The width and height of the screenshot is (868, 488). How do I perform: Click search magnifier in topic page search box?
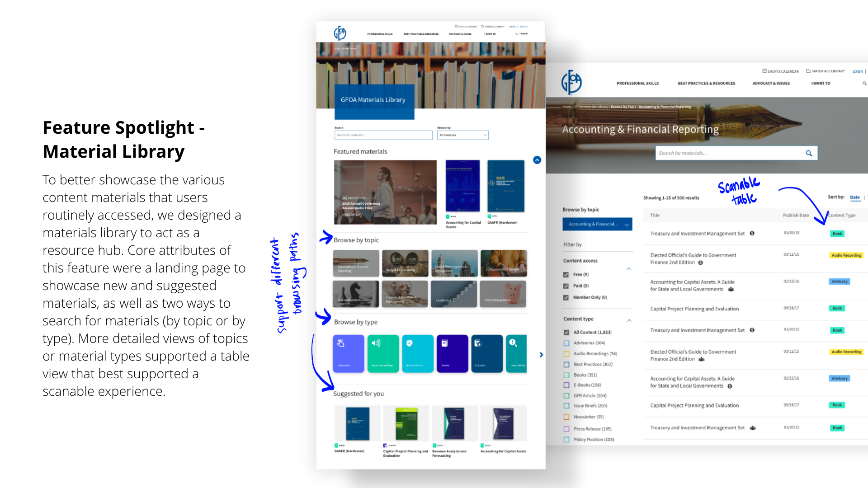click(809, 153)
